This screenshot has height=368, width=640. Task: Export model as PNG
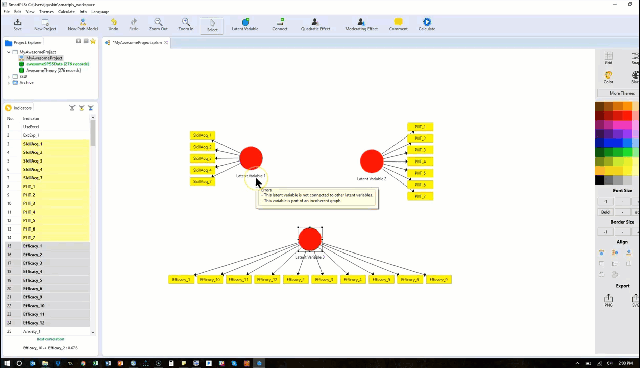609,300
